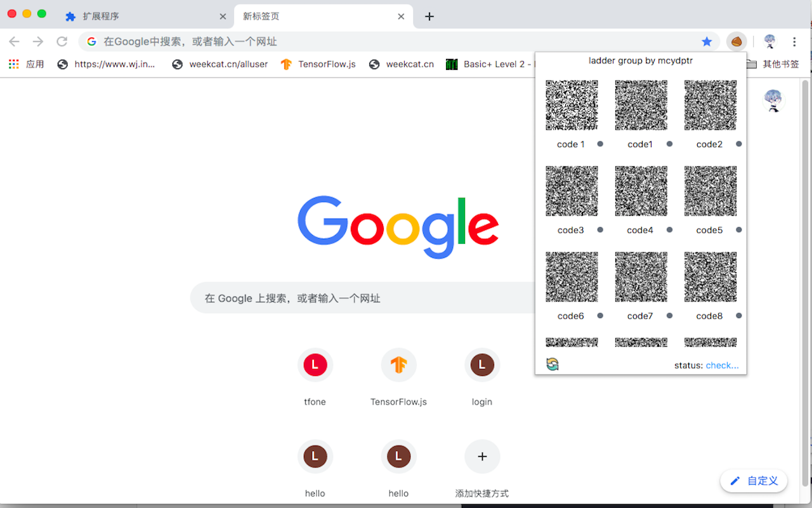Screen dimensions: 812x508
Task: Click the 自定义 customize button
Action: tap(754, 481)
